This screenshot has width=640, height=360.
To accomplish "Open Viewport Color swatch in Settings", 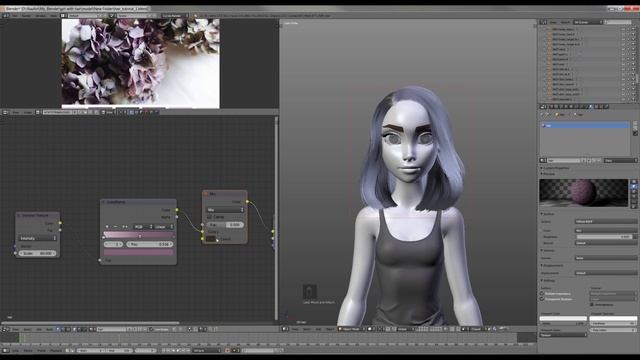I will pos(563,318).
